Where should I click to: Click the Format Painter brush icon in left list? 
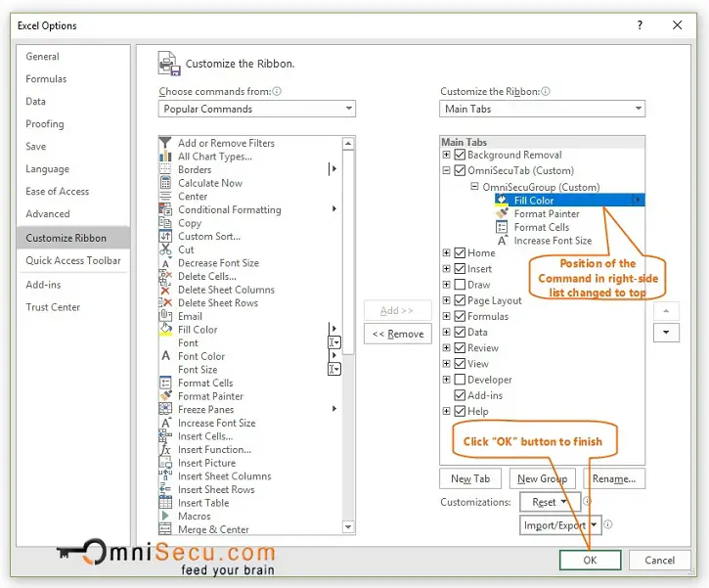165,396
